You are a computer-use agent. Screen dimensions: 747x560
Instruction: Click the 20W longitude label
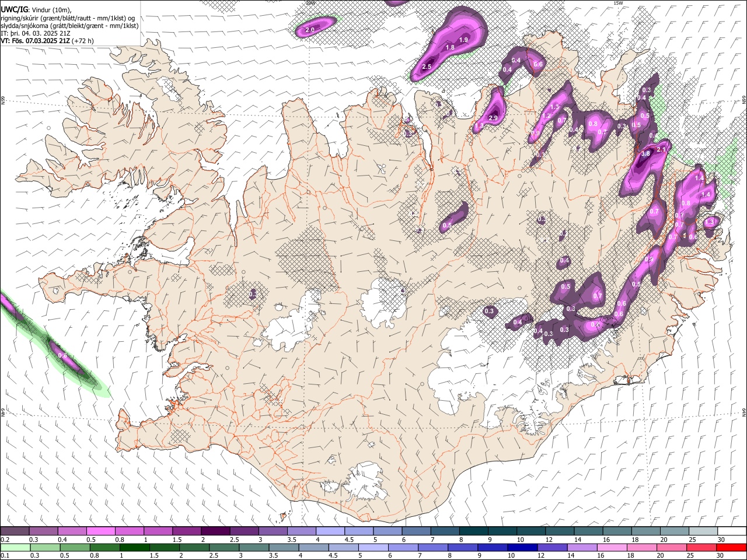310,3
